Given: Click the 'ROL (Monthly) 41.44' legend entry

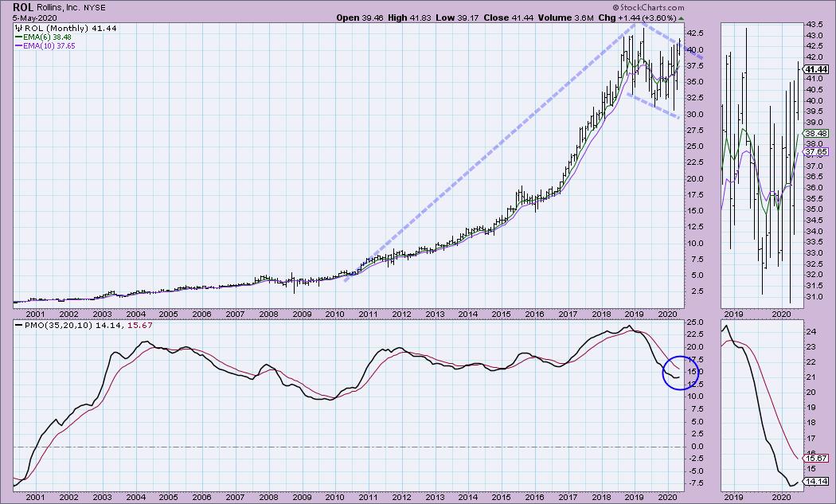Looking at the screenshot, I should pos(70,29).
